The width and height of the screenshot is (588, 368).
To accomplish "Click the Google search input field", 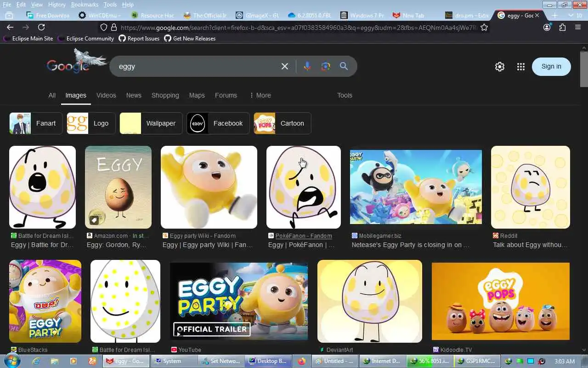I will click(198, 66).
